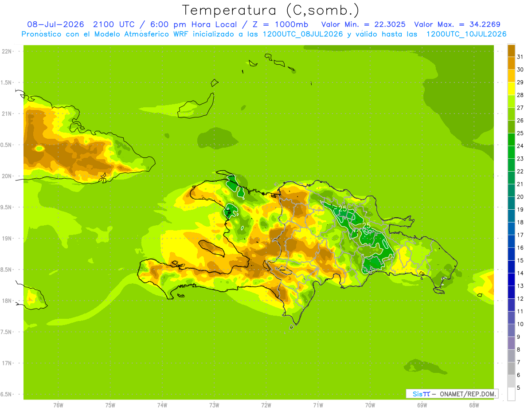The width and height of the screenshot is (532, 411).
Task: Click the 71W longitude axis label
Action: [318, 405]
